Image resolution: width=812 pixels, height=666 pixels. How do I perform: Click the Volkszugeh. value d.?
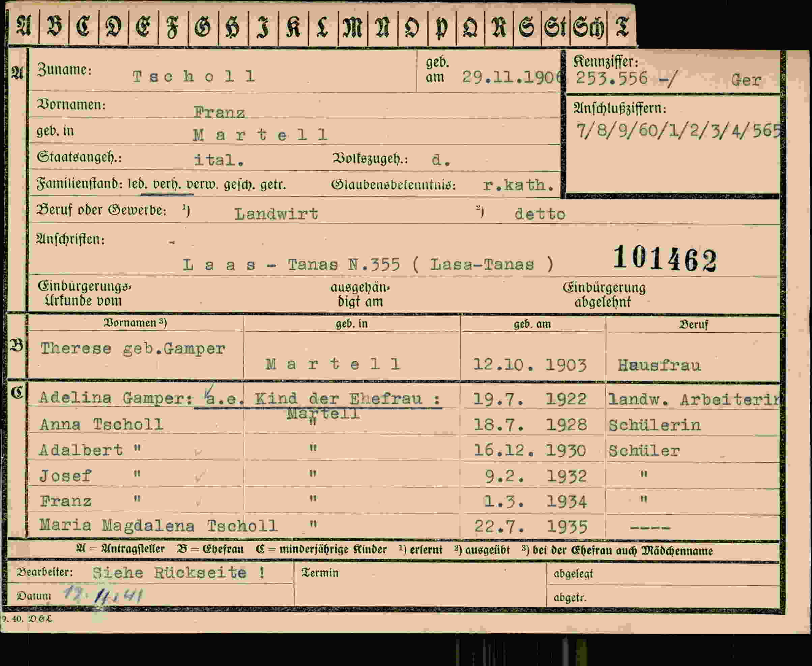pos(441,160)
